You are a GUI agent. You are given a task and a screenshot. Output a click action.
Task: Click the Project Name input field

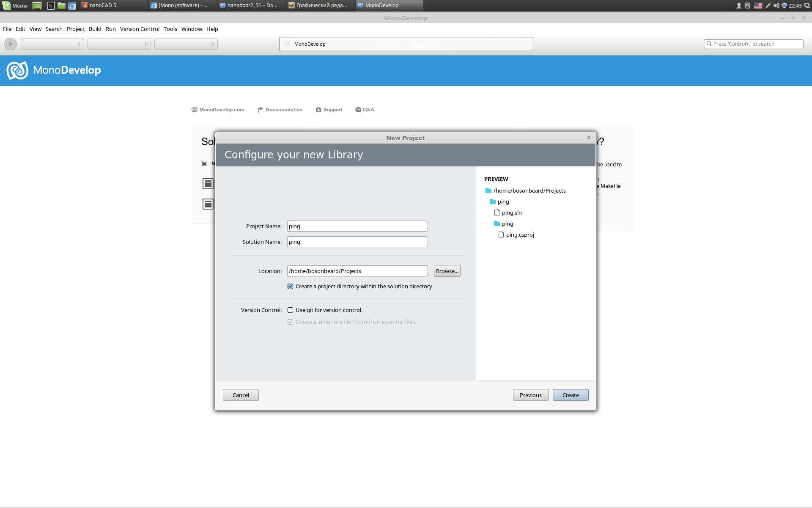coord(357,226)
